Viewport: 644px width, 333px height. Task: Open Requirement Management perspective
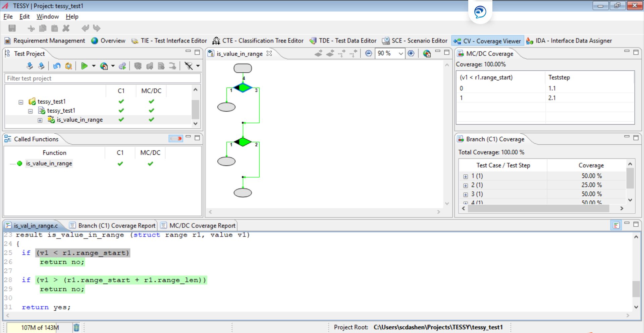tap(45, 41)
